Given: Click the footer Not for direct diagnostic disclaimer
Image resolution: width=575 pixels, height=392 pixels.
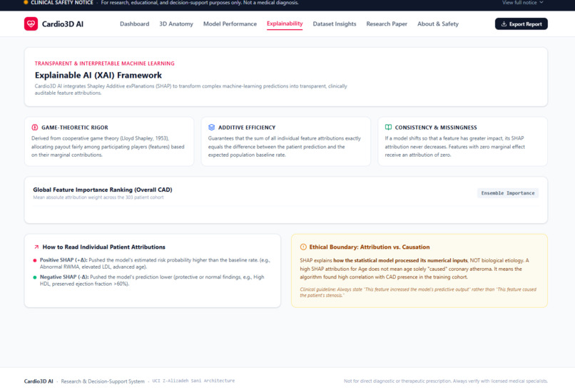Looking at the screenshot, I should pos(446,381).
